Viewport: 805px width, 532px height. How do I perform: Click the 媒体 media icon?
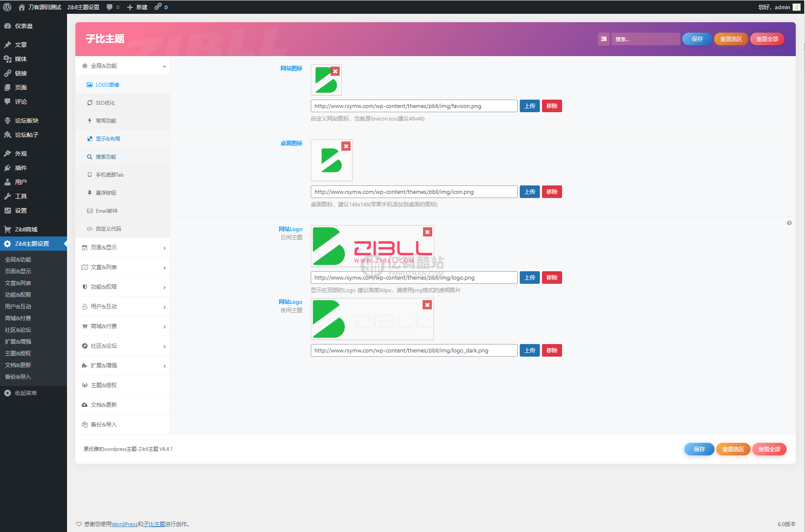coord(8,58)
